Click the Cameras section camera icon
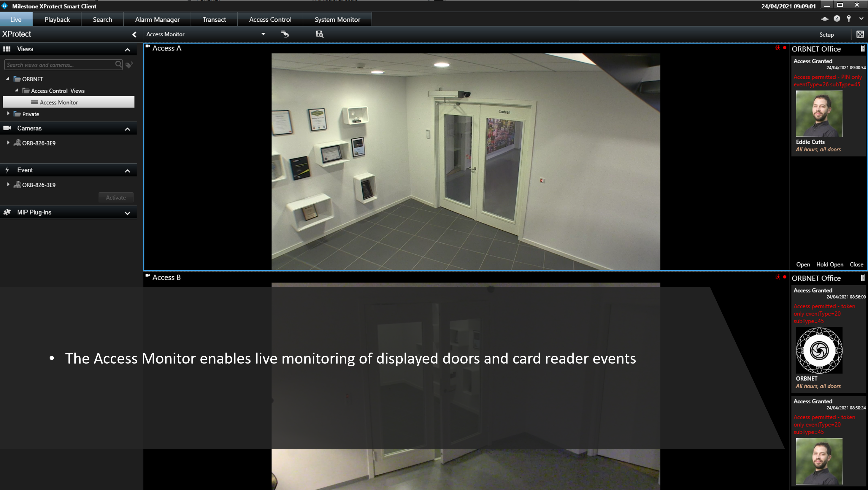Screen dimensions: 868x490 (x=7, y=128)
